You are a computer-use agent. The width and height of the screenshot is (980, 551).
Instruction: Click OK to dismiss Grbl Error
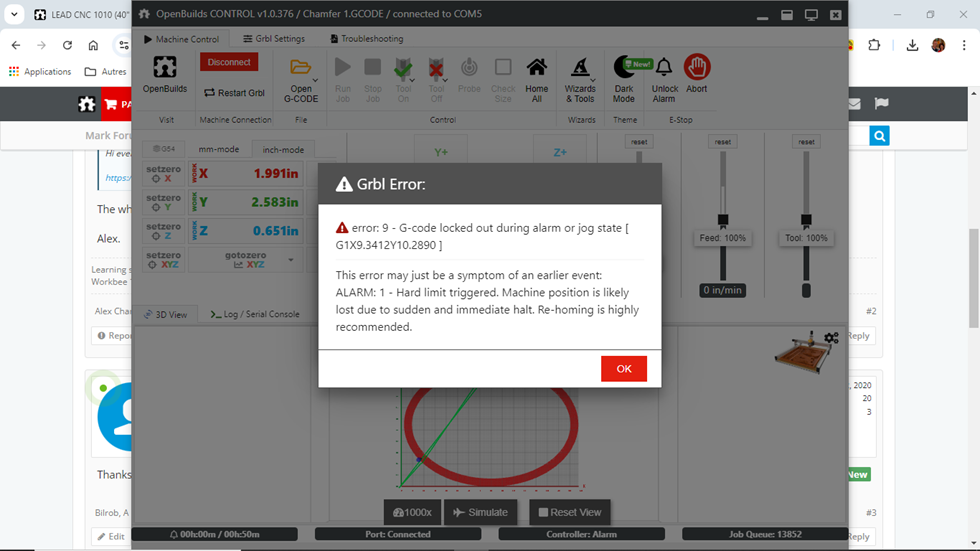tap(624, 369)
